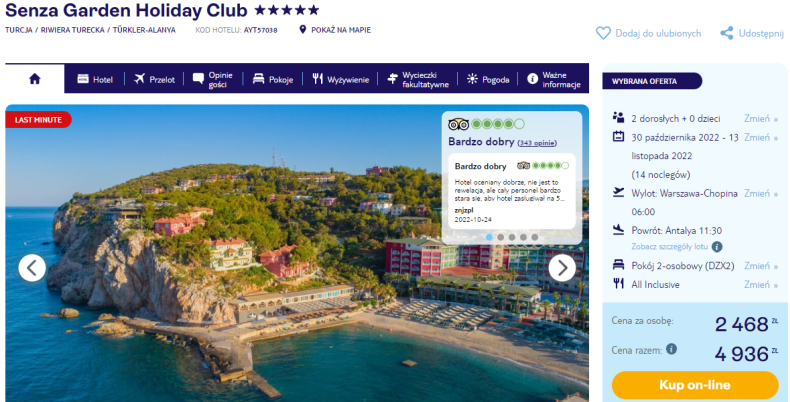Screen dimensions: 790x402
Task: Click the TripAdvisor owl logo
Action: 458,124
